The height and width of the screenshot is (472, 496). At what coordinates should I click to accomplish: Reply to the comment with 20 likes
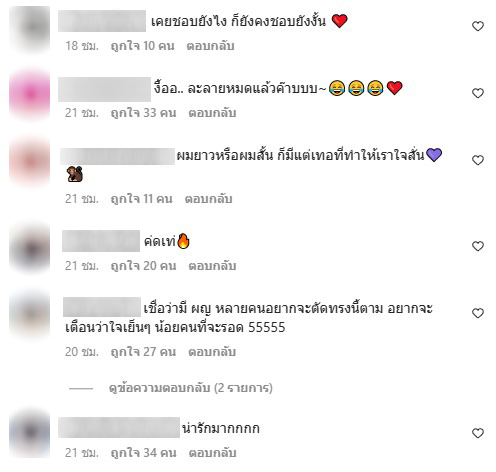pyautogui.click(x=212, y=266)
